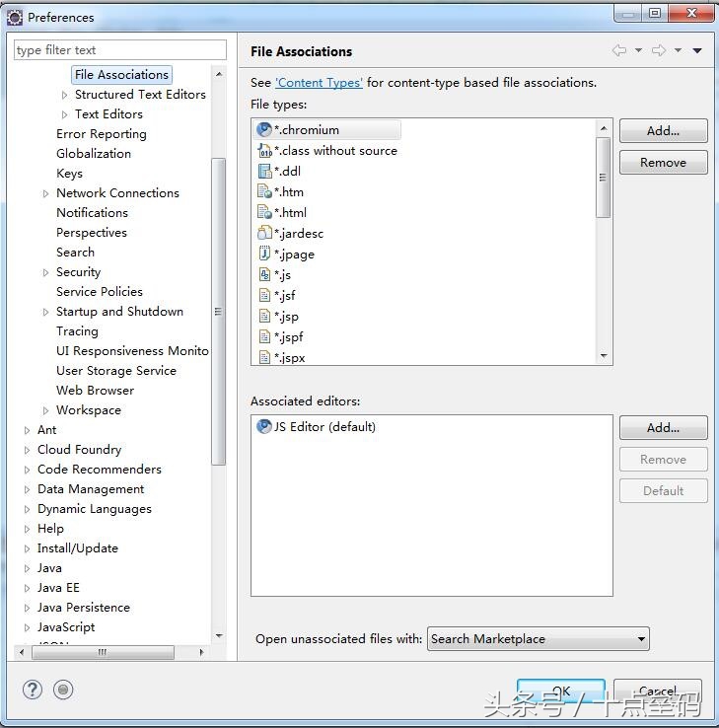This screenshot has width=719, height=728.
Task: Expand the Structured Text Editors node
Action: 65,95
